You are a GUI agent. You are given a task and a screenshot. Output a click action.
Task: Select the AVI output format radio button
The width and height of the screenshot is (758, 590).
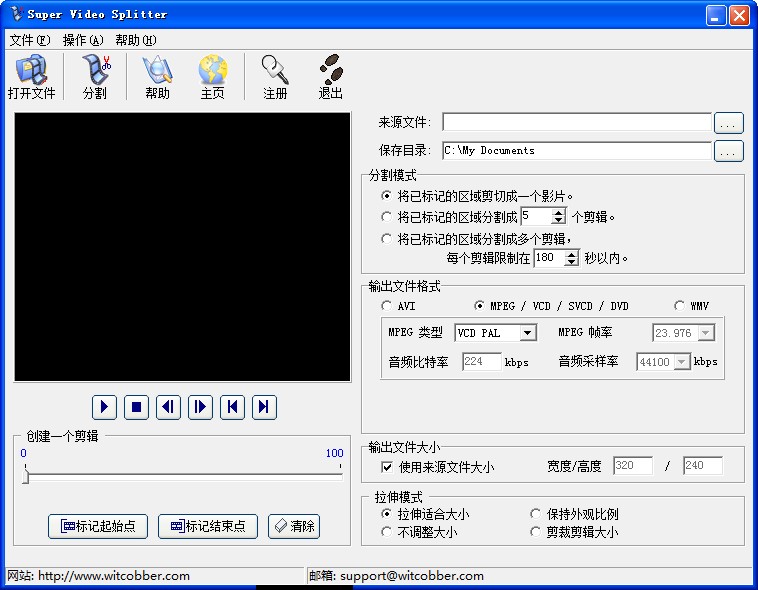point(387,306)
